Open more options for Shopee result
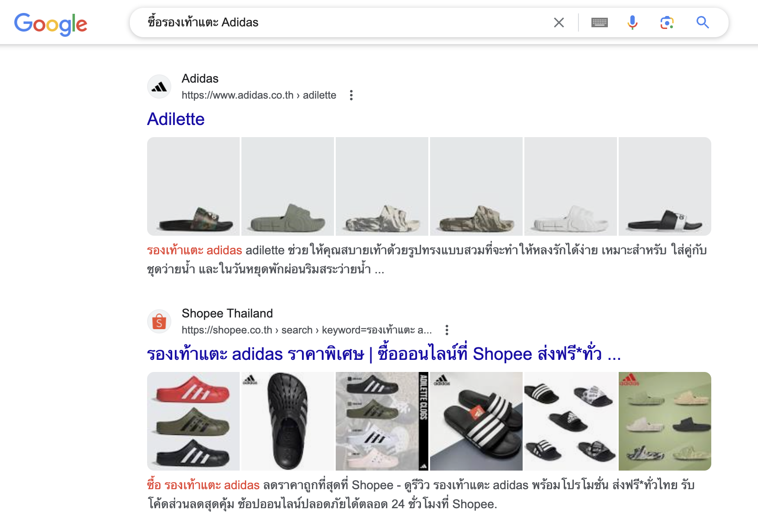This screenshot has width=758, height=532. tap(447, 330)
